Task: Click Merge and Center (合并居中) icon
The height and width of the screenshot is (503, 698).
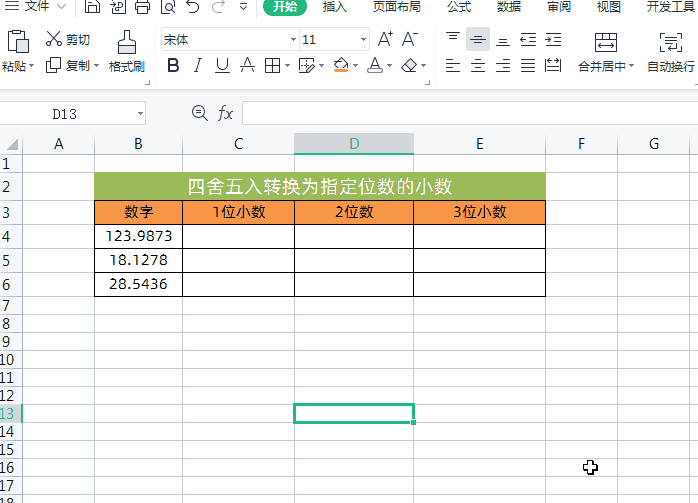Action: click(x=605, y=42)
